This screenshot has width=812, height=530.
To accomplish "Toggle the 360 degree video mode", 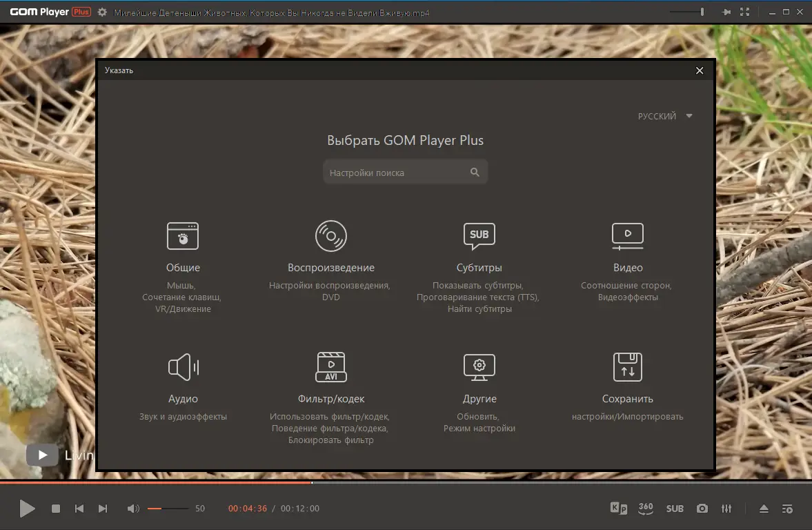I will [646, 508].
